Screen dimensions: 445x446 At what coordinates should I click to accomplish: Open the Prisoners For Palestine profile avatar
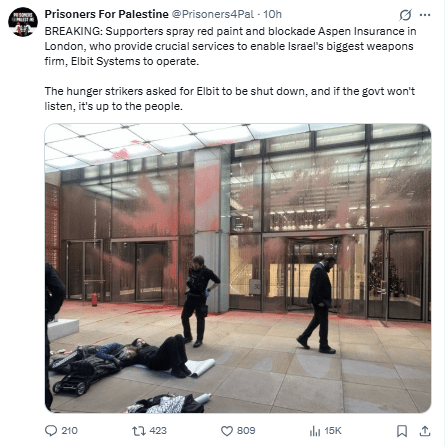pos(23,22)
